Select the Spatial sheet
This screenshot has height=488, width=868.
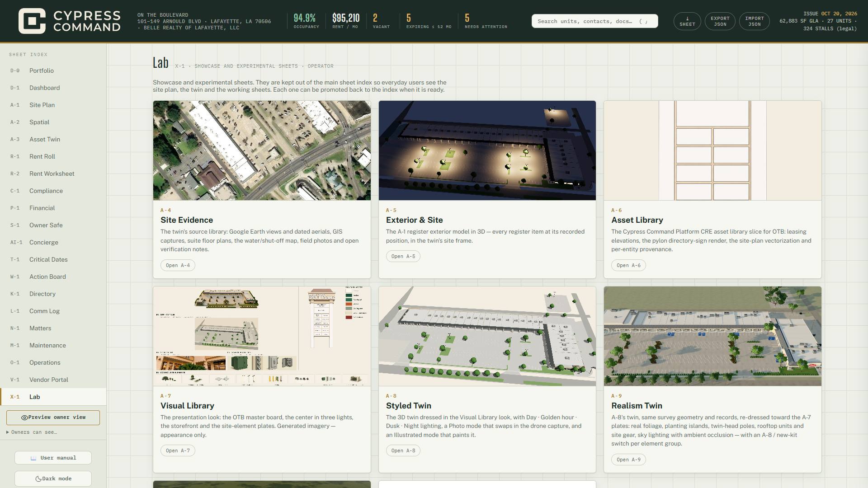tap(53, 122)
